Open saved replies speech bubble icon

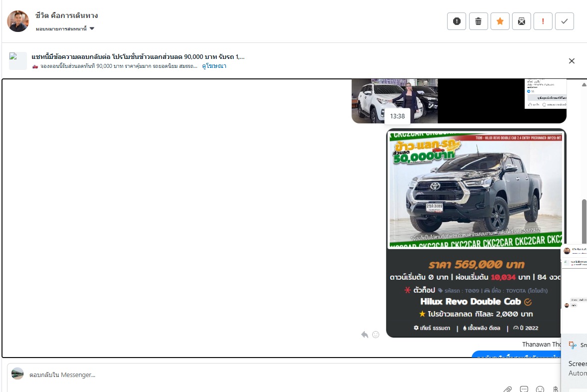tap(524, 390)
